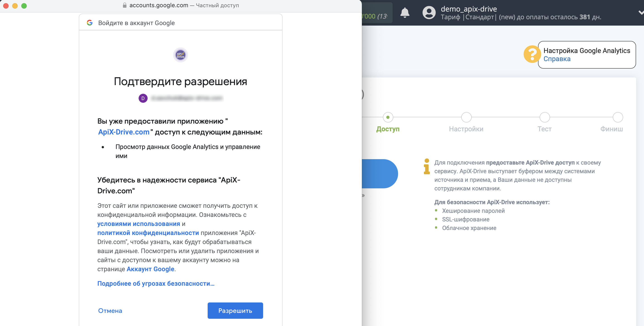Click the Доступ step circle marker
This screenshot has height=326, width=644.
pyautogui.click(x=388, y=117)
